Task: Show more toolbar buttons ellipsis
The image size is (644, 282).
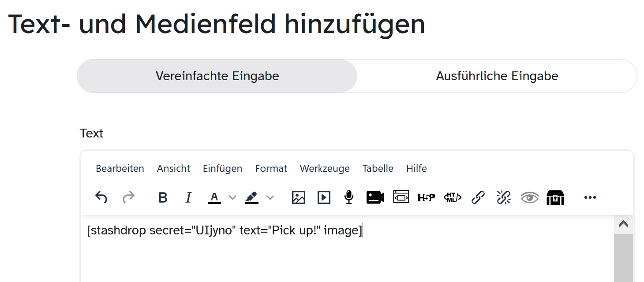Action: tap(590, 197)
